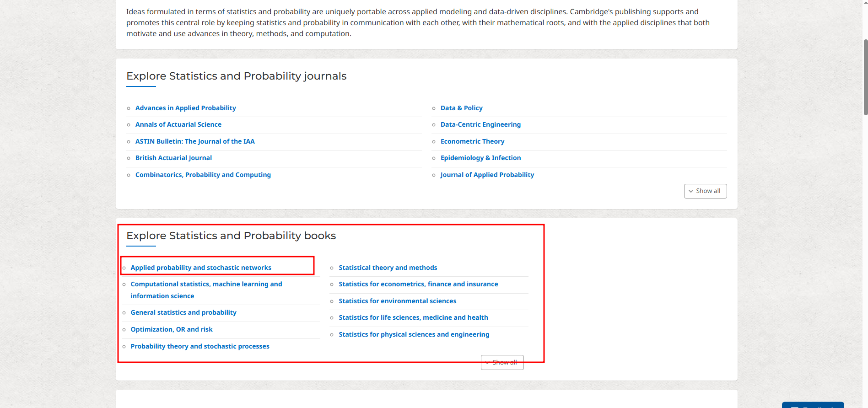Open Applied probability and stochastic networks
The width and height of the screenshot is (868, 408).
[x=201, y=268]
